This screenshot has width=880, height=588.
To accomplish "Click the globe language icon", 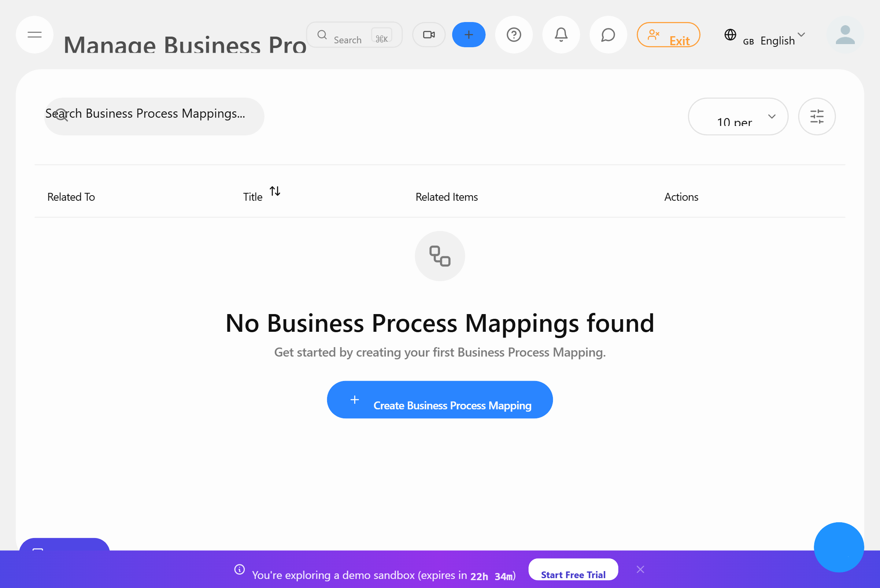I will click(x=730, y=35).
